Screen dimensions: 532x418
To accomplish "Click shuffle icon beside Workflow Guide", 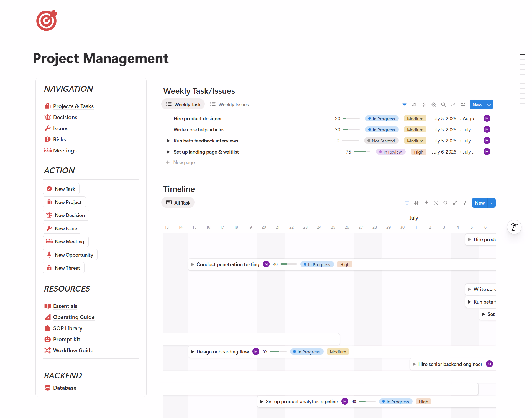I will click(48, 350).
